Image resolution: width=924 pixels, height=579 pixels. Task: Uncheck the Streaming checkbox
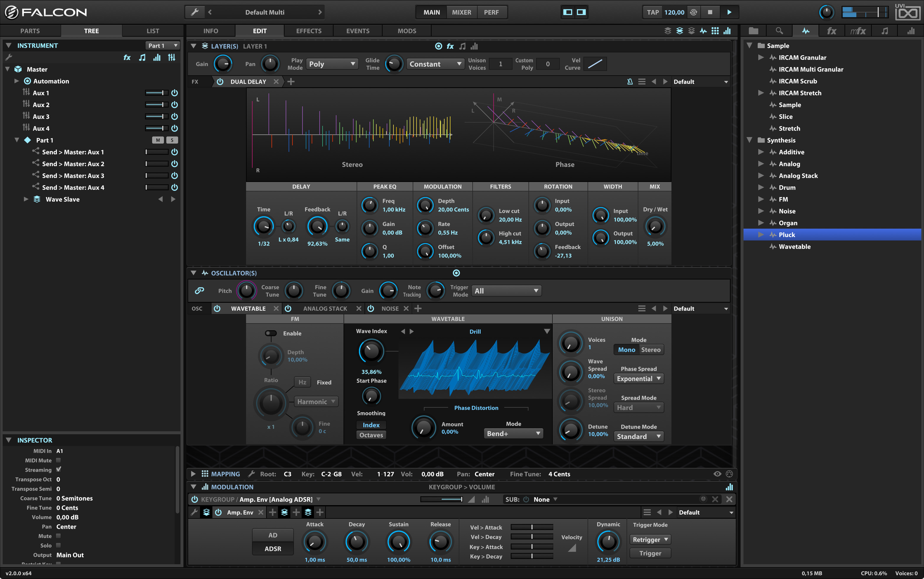pyautogui.click(x=58, y=469)
